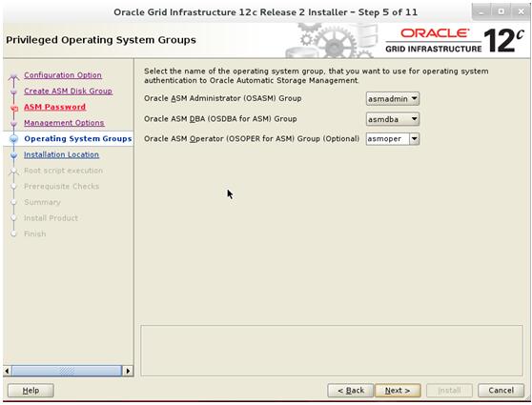
Task: Click the Operating System Groups step bullet icon
Action: 14,139
